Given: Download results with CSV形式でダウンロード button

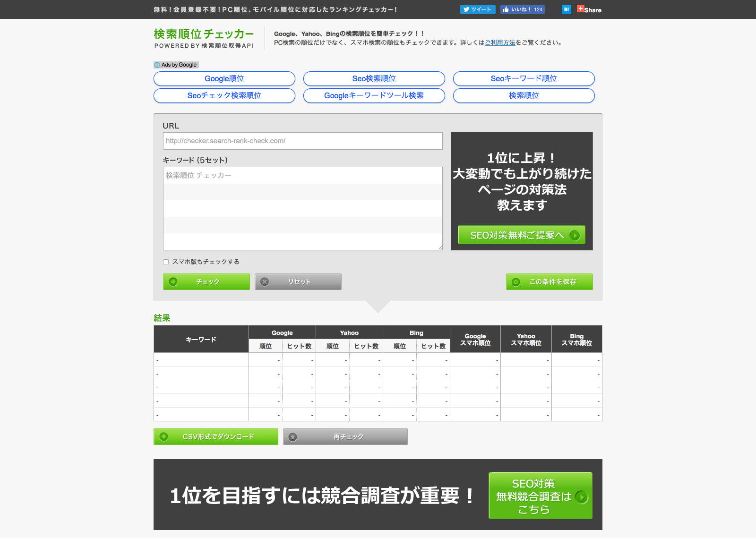Looking at the screenshot, I should pos(216,437).
